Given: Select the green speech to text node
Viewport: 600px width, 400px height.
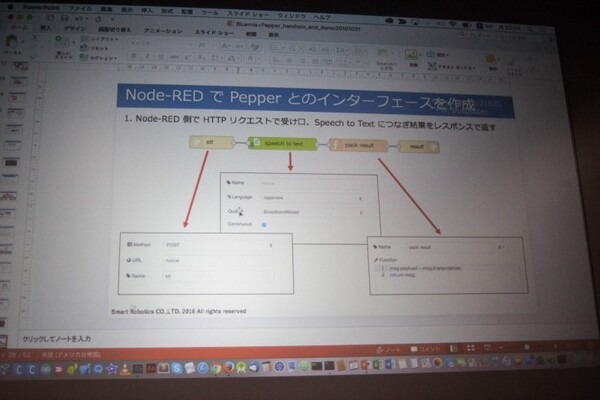Looking at the screenshot, I should [283, 144].
